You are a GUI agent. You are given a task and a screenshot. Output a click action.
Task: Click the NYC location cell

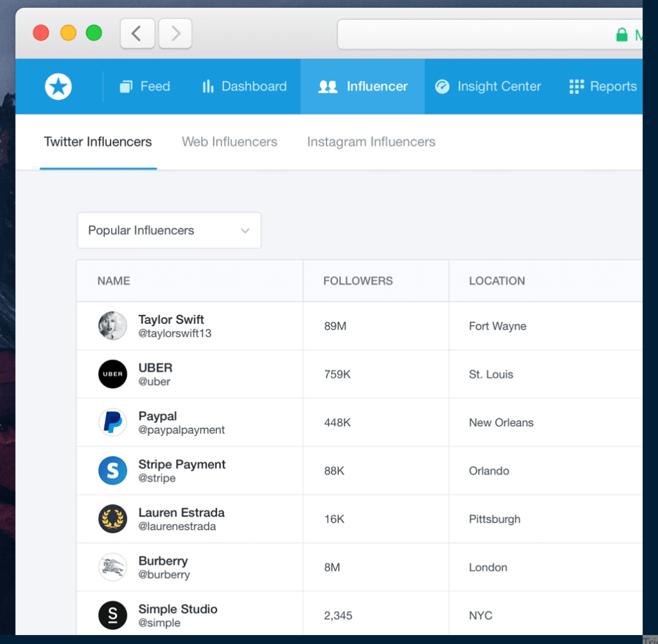click(481, 616)
